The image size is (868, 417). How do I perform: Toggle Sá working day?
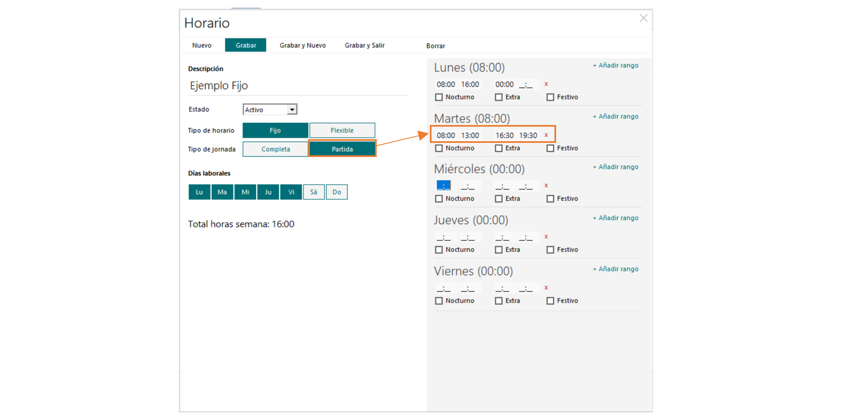click(314, 192)
